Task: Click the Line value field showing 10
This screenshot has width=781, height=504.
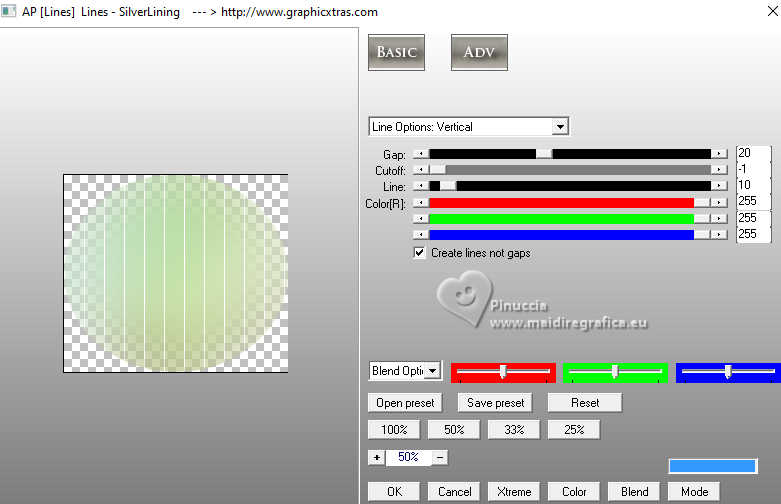Action: (754, 185)
